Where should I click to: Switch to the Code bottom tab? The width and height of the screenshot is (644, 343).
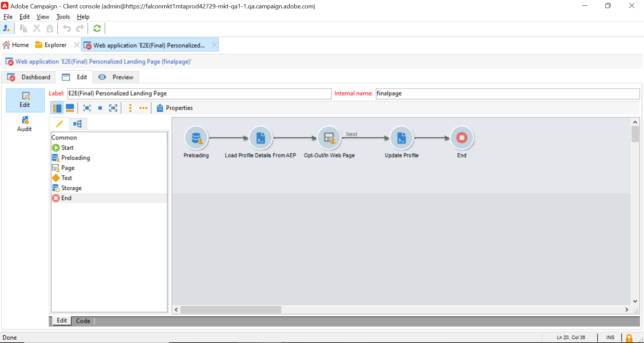tap(83, 321)
